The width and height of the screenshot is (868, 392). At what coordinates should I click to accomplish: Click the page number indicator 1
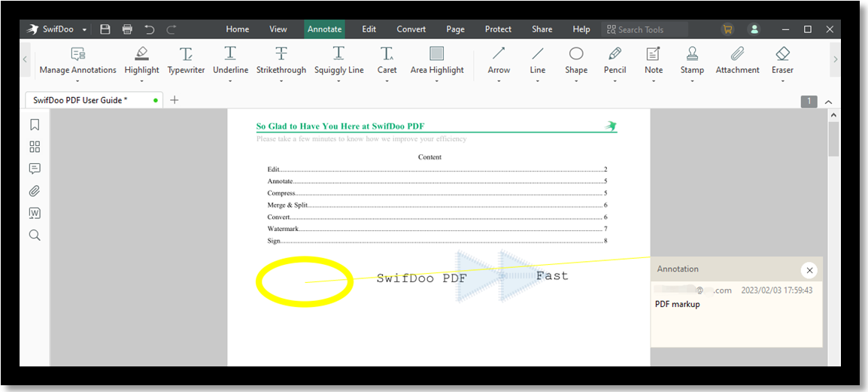[809, 102]
